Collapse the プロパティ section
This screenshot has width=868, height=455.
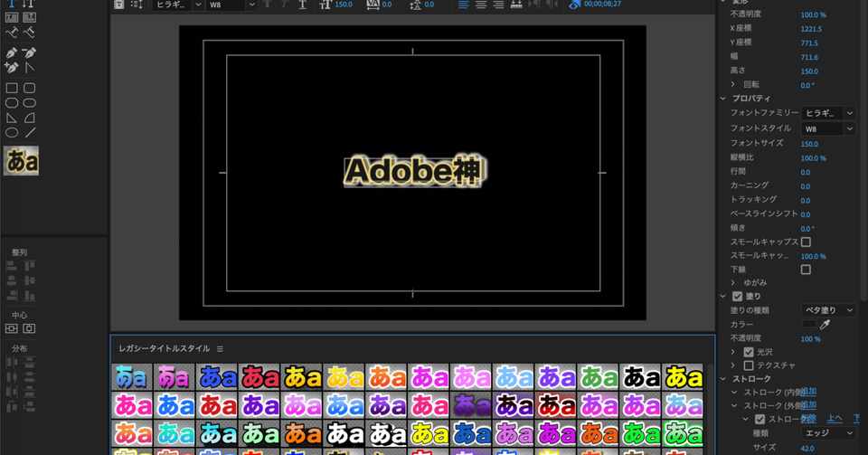[723, 99]
